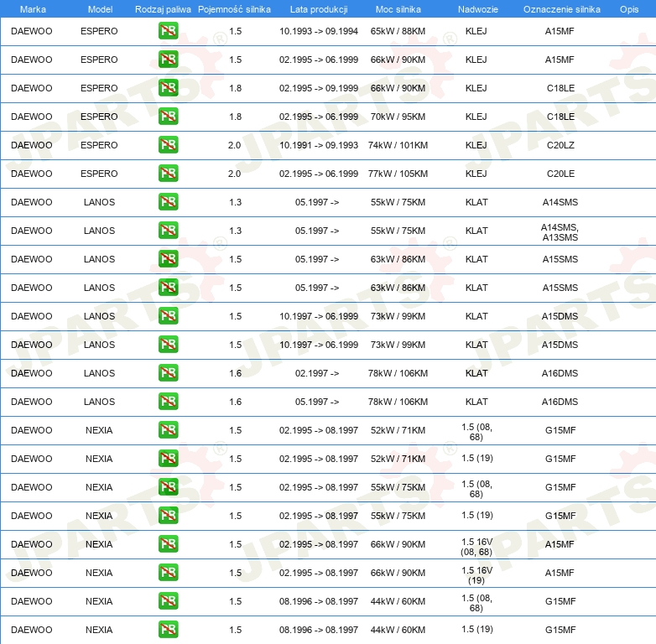Click the LANOS production date 02.1997 ->
The width and height of the screenshot is (656, 644).
click(x=317, y=373)
